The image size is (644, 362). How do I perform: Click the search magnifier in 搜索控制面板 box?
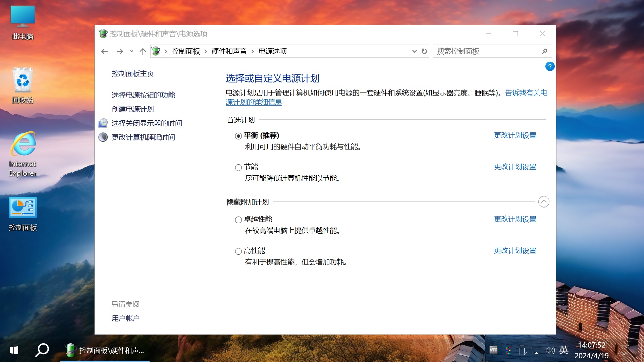[x=544, y=51]
